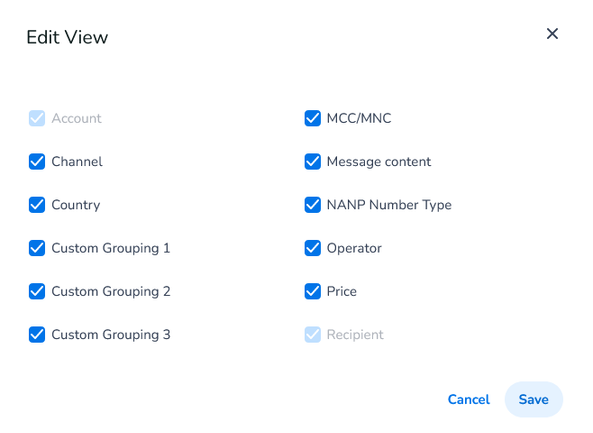The height and width of the screenshot is (433, 593).
Task: Click the disabled Account checkbox
Action: click(37, 118)
